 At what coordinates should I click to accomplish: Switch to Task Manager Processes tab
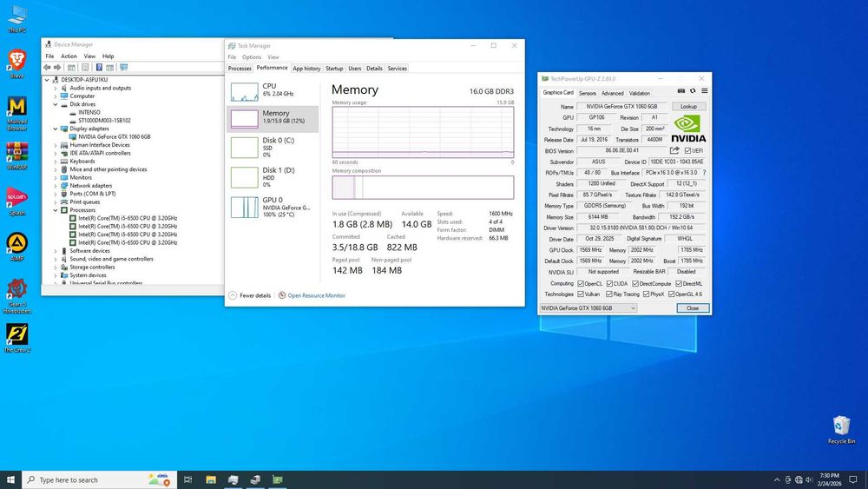pos(240,68)
